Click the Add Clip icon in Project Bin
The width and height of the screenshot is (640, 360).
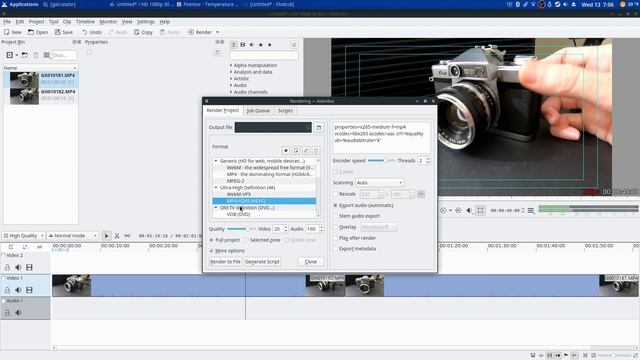[9, 55]
